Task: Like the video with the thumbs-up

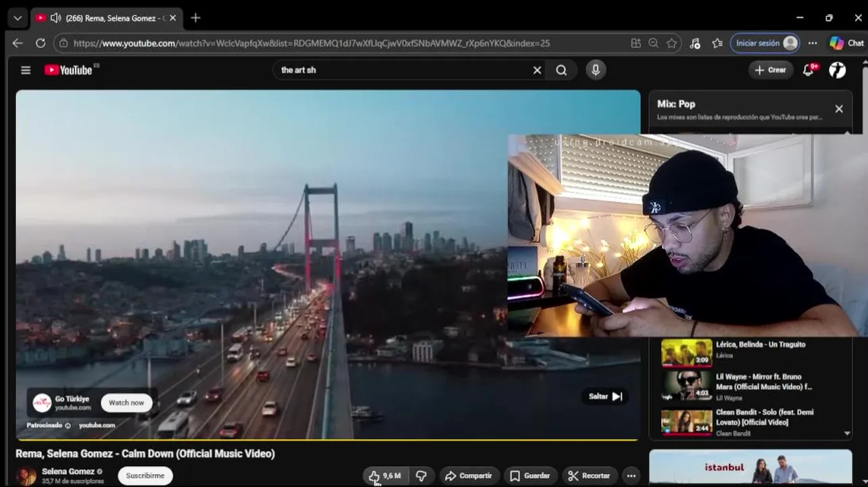Action: (x=375, y=476)
